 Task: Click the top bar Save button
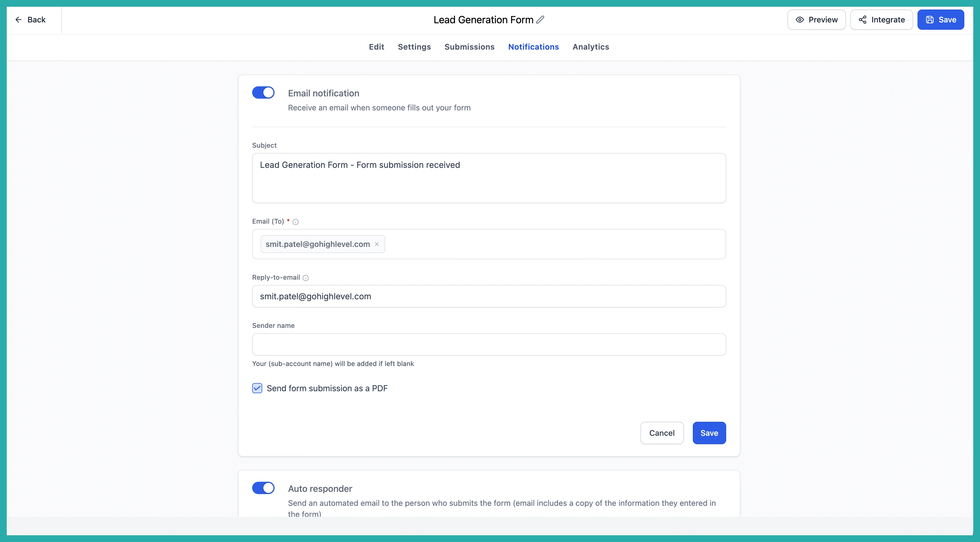(x=940, y=20)
